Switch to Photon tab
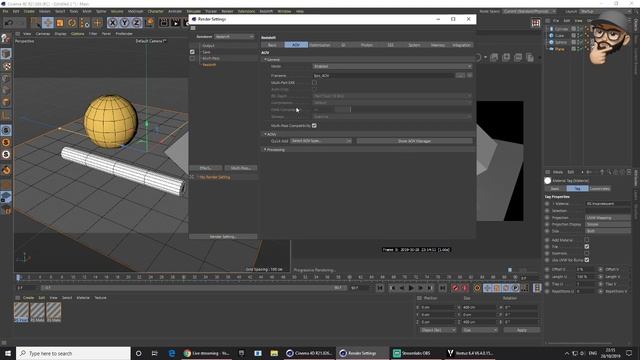The image size is (640, 360). point(367,45)
